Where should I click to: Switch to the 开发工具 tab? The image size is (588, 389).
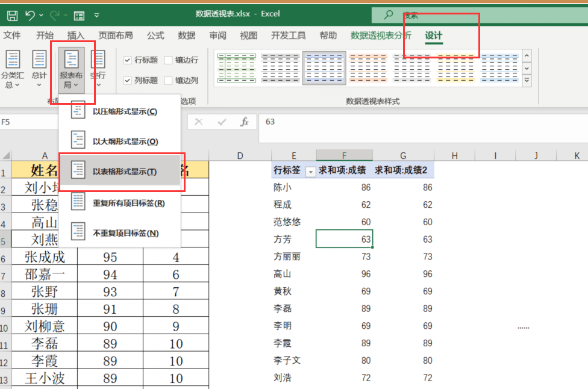click(x=289, y=36)
